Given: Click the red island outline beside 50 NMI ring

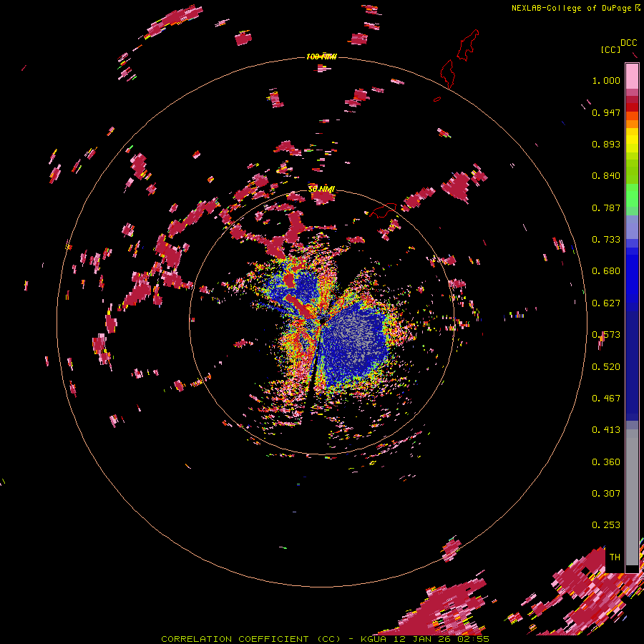Looking at the screenshot, I should pos(384,210).
